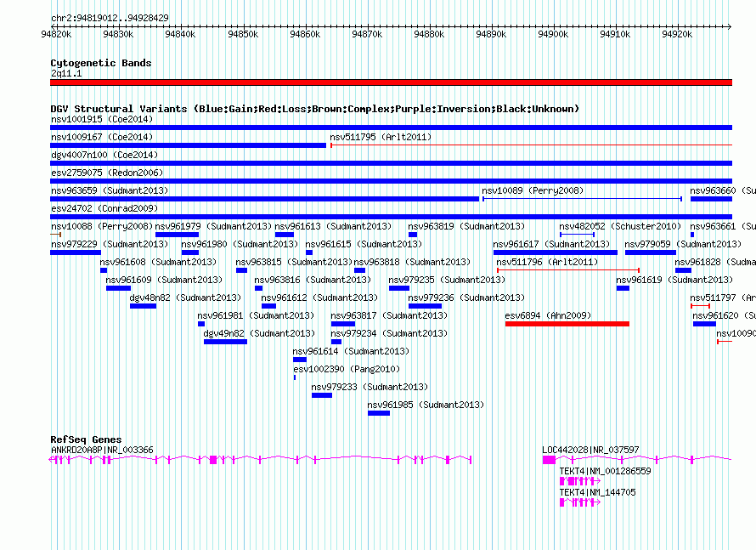Click the 94900k ruler position
The width and height of the screenshot is (756, 550).
click(x=553, y=34)
